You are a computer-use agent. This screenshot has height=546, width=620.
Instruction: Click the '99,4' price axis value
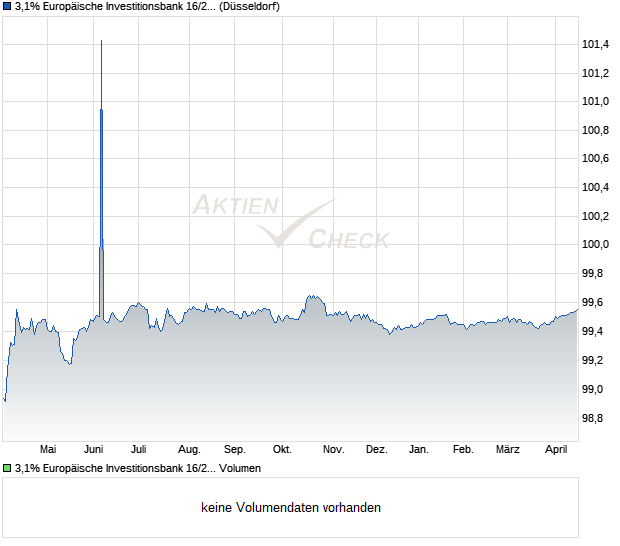[593, 331]
